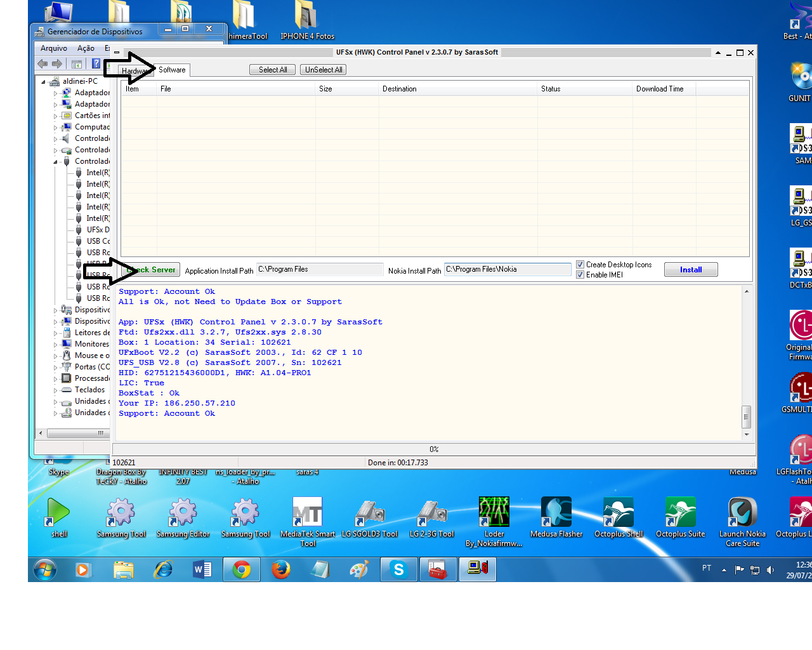Go back in Gerenciador de Dispositivos toolbar

click(x=43, y=63)
